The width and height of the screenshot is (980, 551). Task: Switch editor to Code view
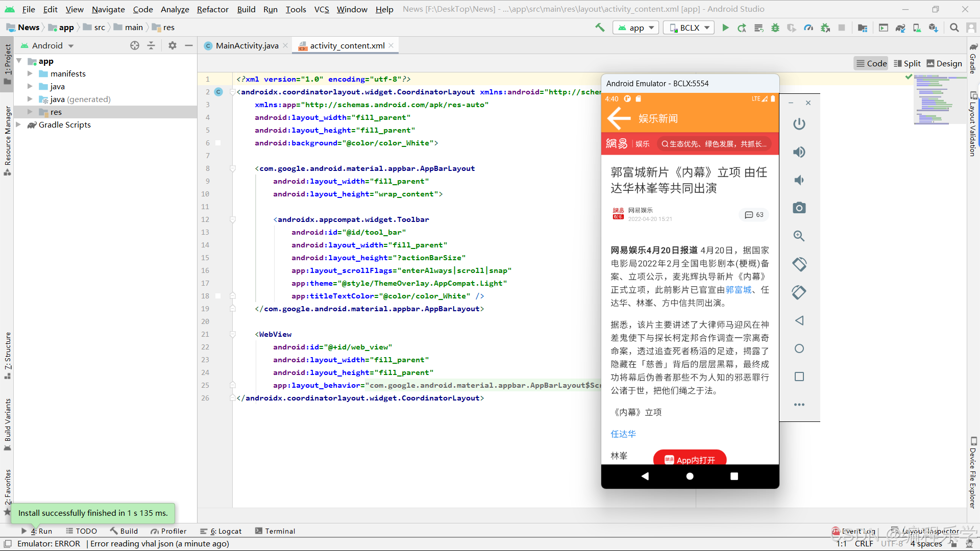871,63
